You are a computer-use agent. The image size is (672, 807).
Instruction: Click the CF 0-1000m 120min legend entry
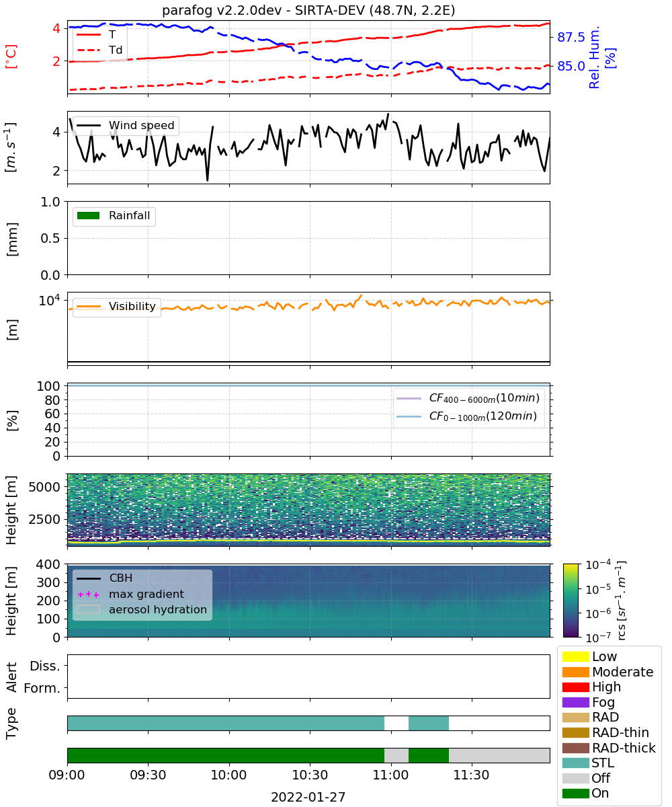pyautogui.click(x=468, y=416)
